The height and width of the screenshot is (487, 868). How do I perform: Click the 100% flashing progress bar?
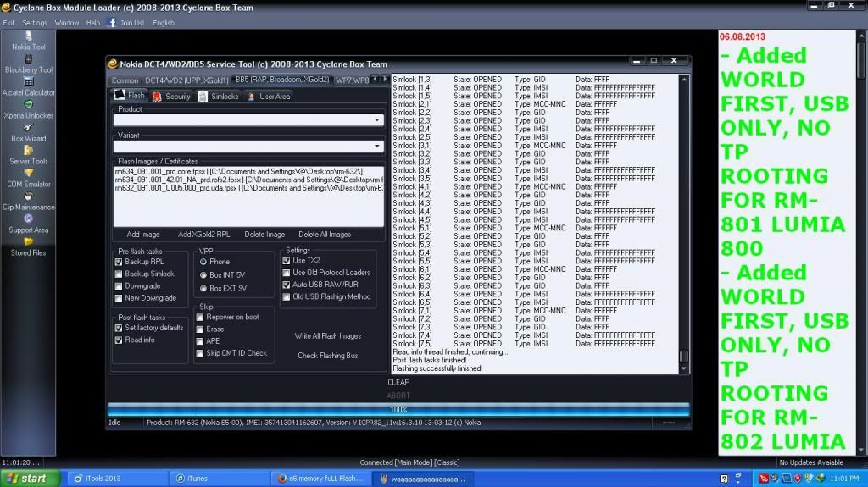point(398,409)
